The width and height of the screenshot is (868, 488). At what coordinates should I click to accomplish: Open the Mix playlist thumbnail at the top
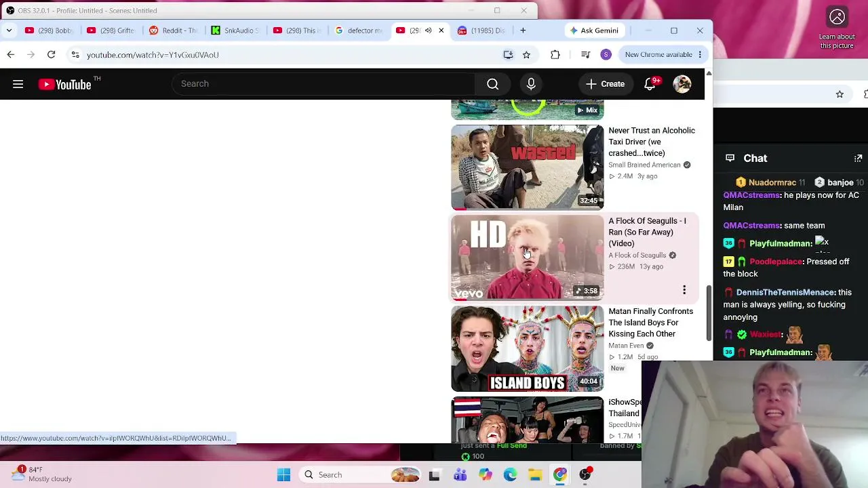[527, 110]
